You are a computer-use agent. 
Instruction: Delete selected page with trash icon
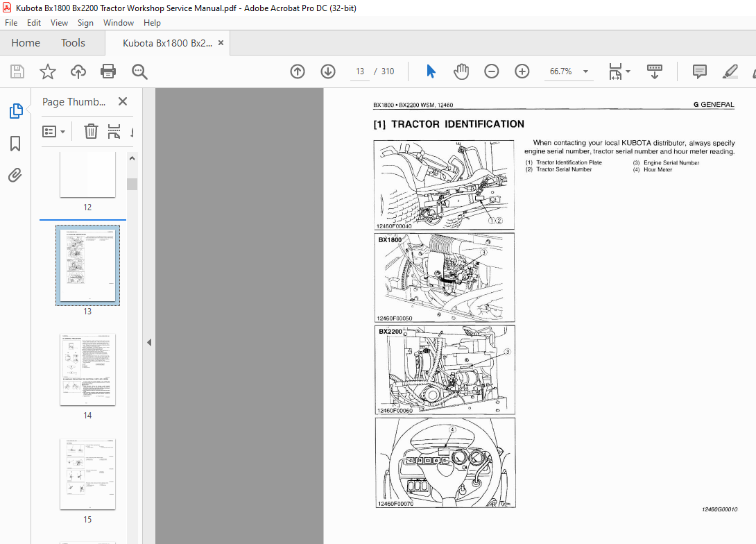pyautogui.click(x=91, y=131)
